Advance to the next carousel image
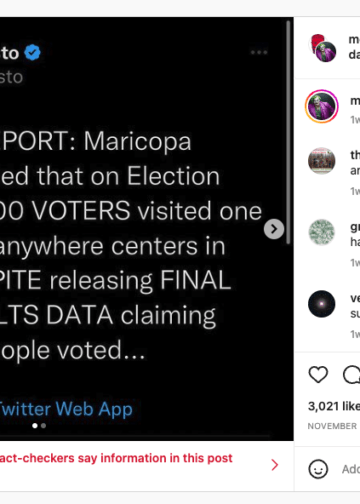Viewport: 360px width, 504px height. [274, 229]
